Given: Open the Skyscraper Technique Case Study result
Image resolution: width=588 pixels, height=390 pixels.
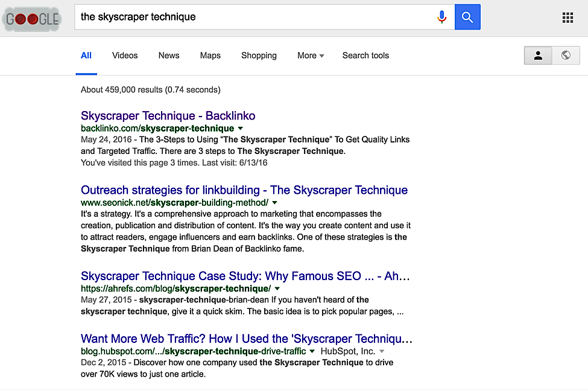Looking at the screenshot, I should [x=245, y=276].
